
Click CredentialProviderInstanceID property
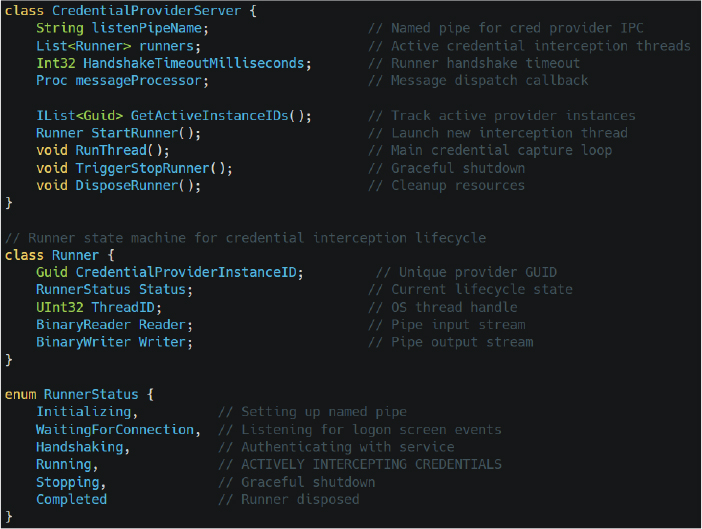click(186, 272)
